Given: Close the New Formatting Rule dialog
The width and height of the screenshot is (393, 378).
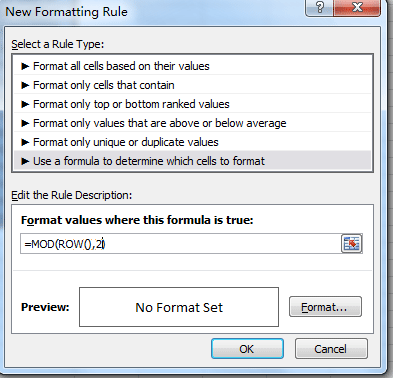Looking at the screenshot, I should click(357, 7).
